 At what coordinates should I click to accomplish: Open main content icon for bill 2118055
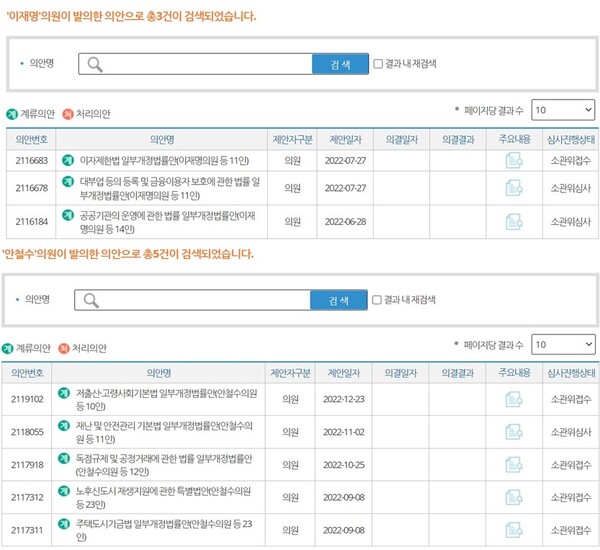pyautogui.click(x=514, y=432)
